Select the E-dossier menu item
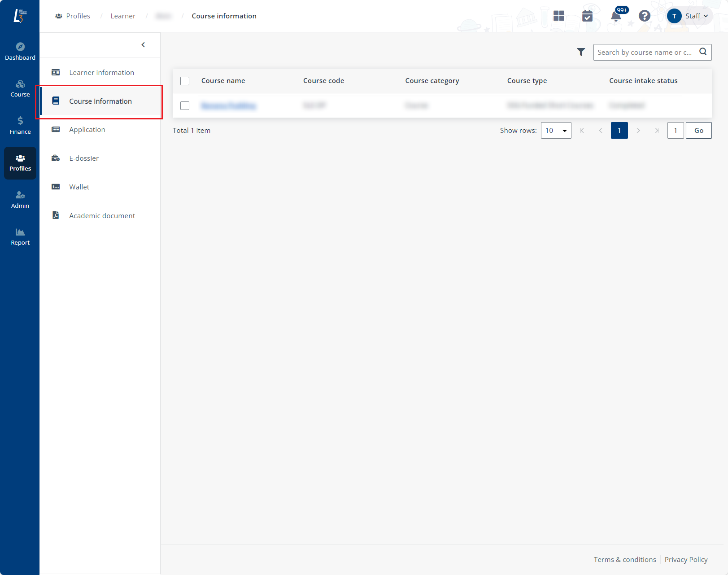 click(x=84, y=158)
